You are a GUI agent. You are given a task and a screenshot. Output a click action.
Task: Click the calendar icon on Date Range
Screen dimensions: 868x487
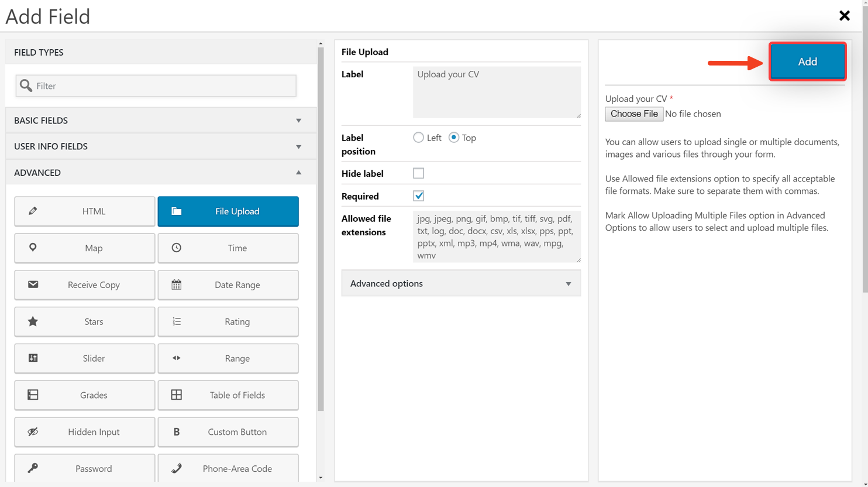(x=176, y=284)
